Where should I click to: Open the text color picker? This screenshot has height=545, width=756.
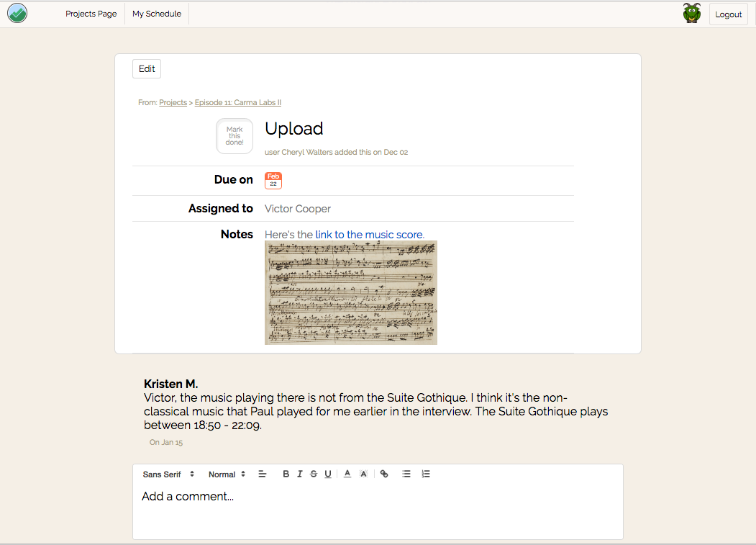click(347, 474)
